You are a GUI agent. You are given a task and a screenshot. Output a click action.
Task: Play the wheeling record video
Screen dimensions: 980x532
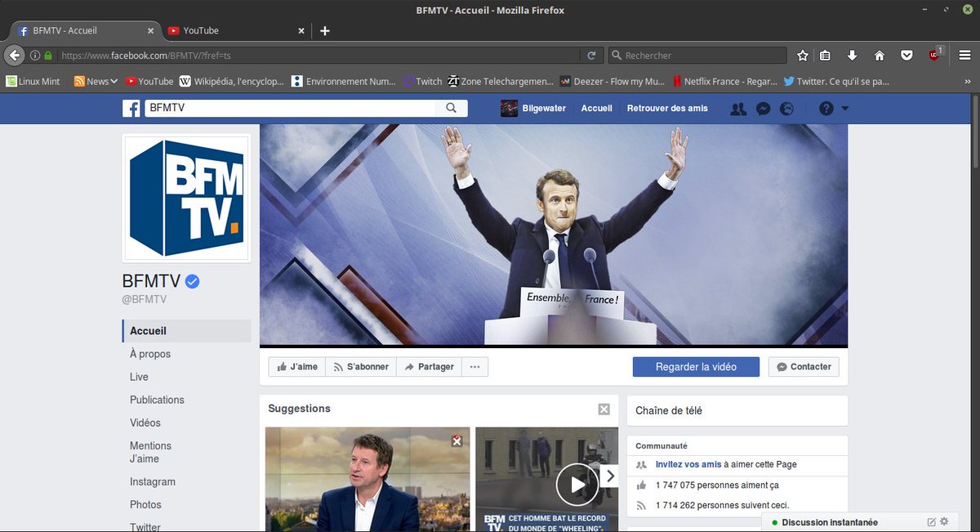point(577,485)
